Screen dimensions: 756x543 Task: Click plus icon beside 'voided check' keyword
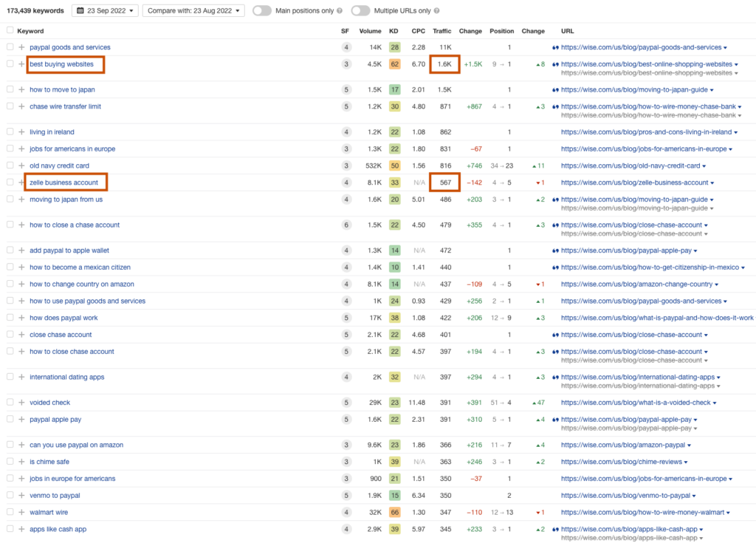click(x=21, y=403)
